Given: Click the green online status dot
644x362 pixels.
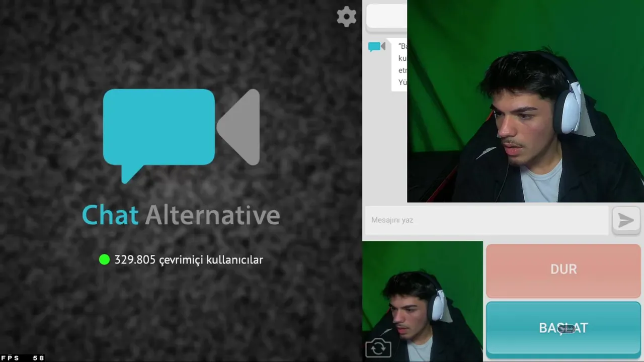Looking at the screenshot, I should click(105, 259).
